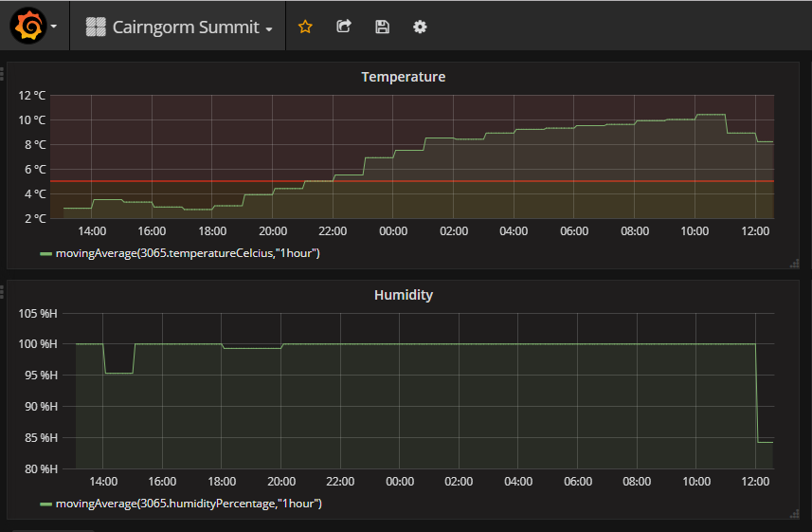Save the dashboard using the floppy disk icon
Screen dimensions: 812x532
click(x=382, y=28)
